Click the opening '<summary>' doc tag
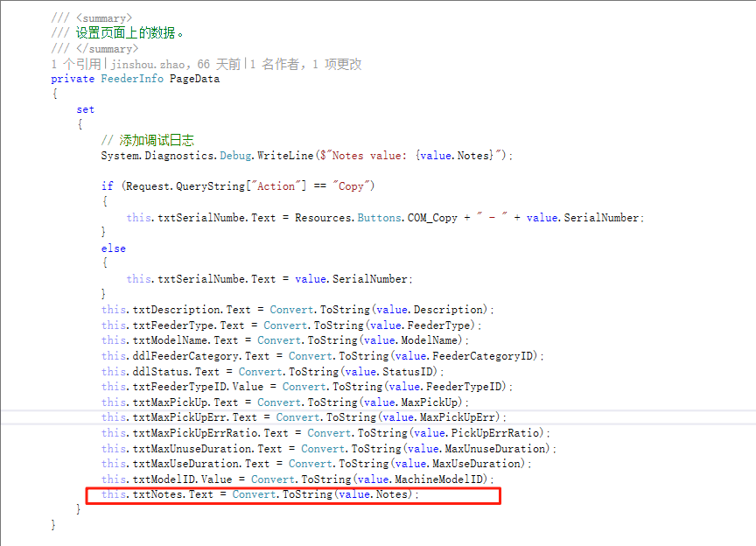The width and height of the screenshot is (756, 546). tap(103, 18)
